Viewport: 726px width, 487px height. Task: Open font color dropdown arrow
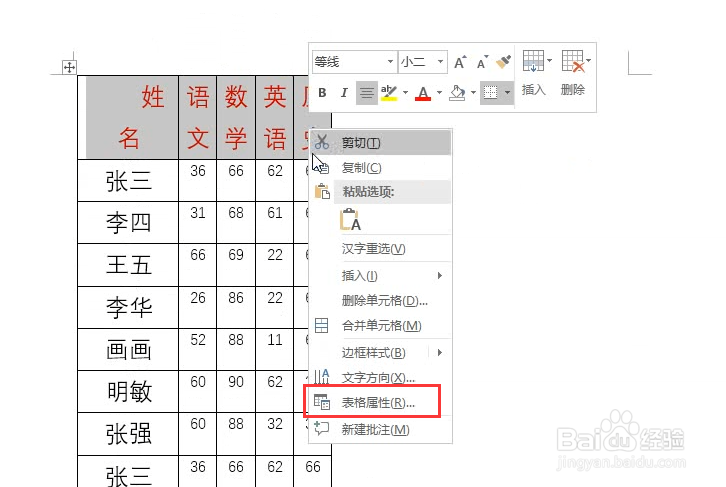(439, 93)
